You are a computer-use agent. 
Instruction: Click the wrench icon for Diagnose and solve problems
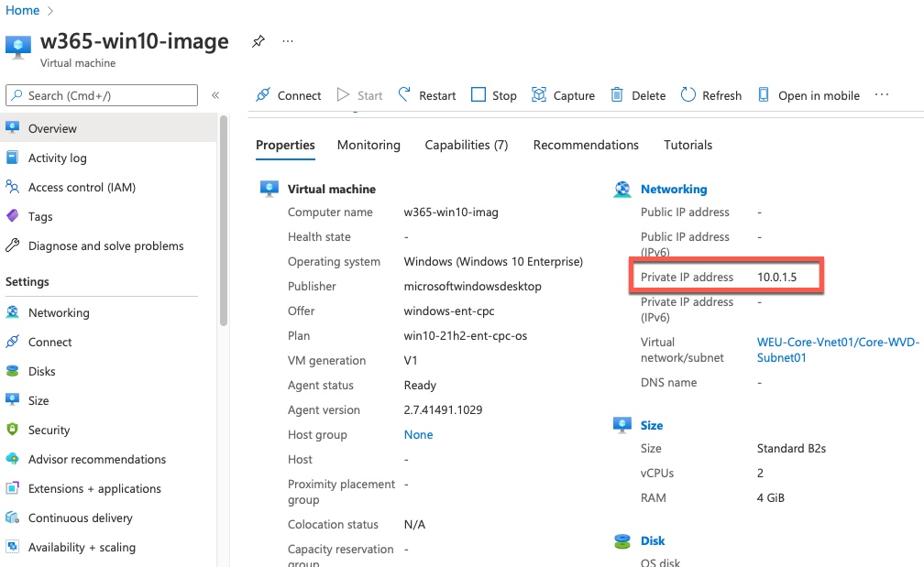tap(13, 245)
